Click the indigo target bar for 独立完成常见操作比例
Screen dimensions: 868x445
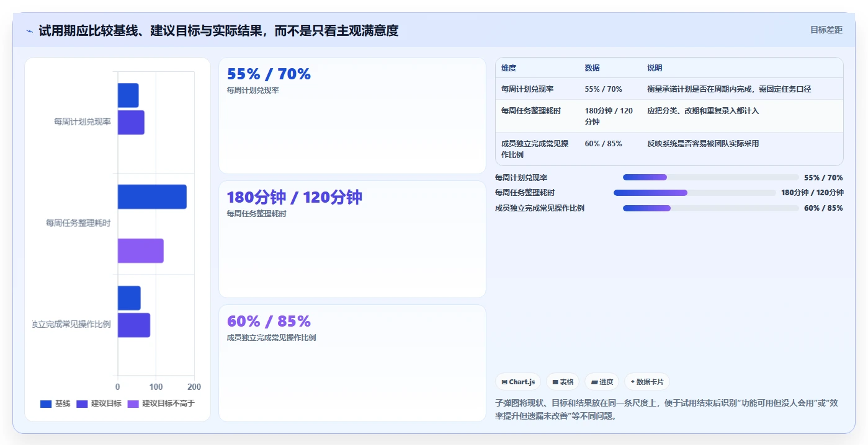tap(134, 325)
